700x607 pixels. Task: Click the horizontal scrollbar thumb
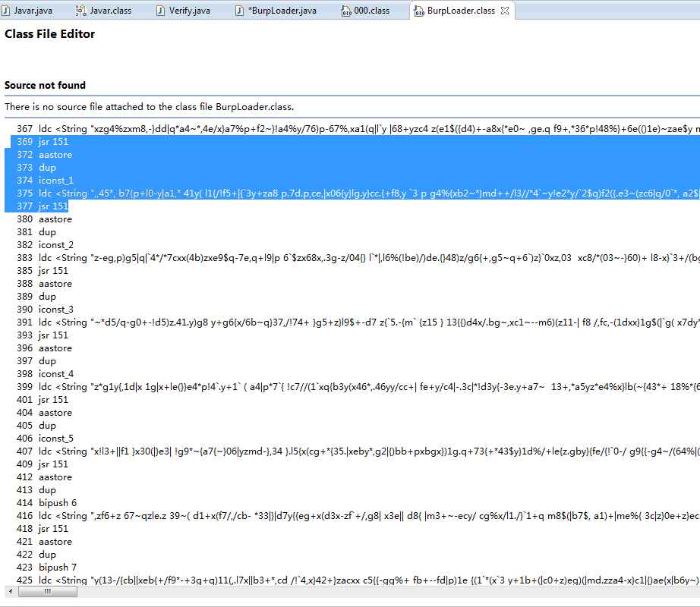tap(48, 591)
